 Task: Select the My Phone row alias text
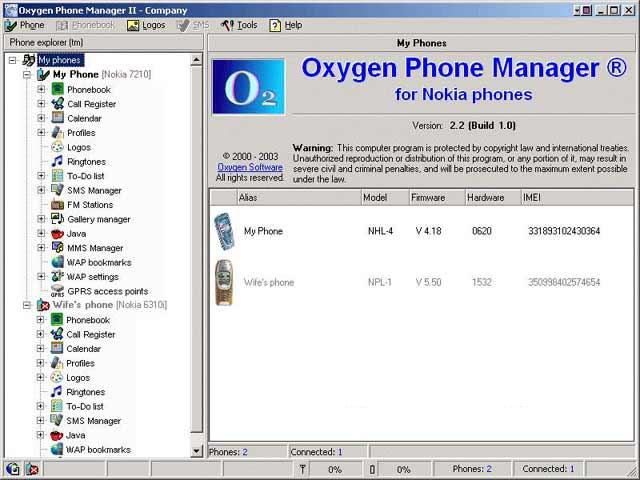263,231
